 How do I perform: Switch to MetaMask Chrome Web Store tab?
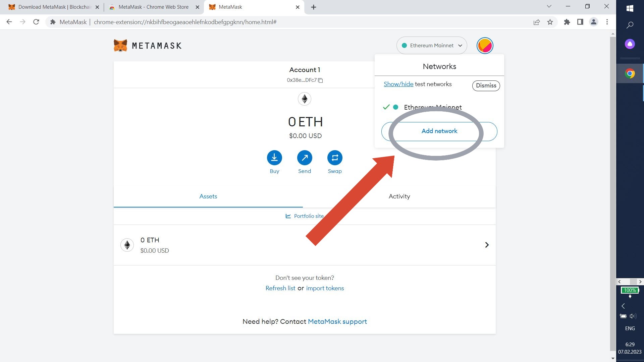[153, 7]
